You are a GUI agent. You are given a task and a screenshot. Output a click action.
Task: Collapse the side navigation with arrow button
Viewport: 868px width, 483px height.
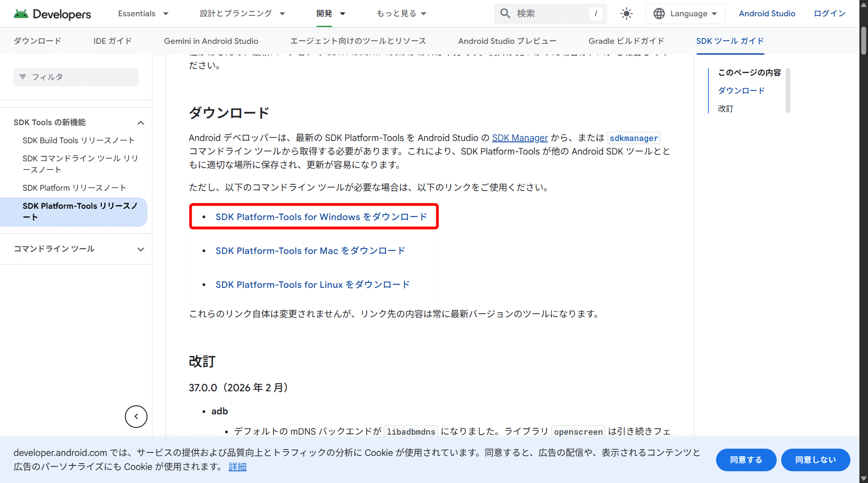136,416
